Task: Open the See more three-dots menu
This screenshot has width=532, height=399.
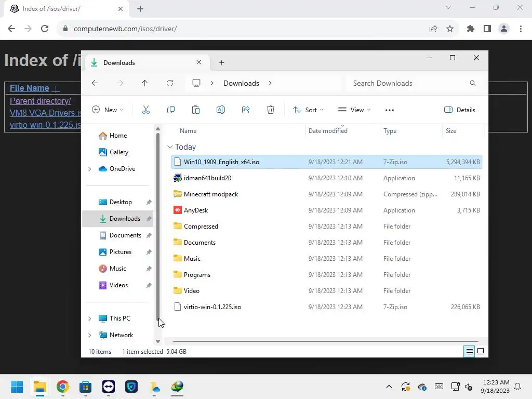Action: (390, 110)
